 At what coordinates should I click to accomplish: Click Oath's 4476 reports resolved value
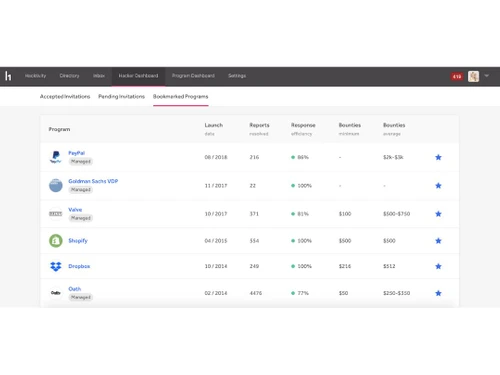[256, 293]
